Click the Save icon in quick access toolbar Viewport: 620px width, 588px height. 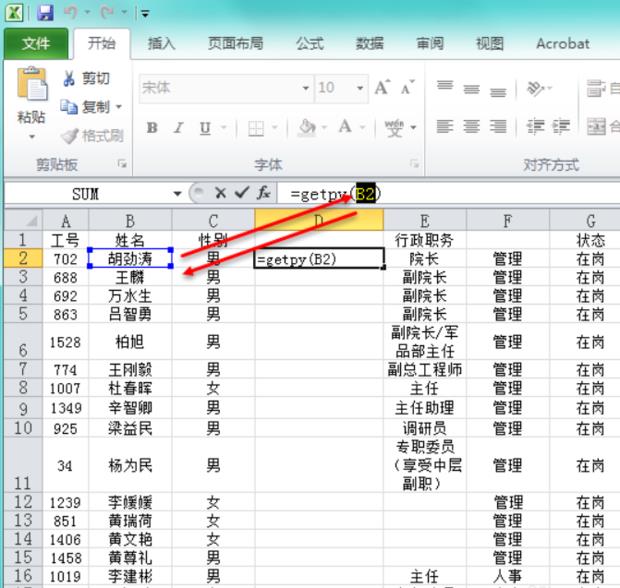(x=46, y=14)
